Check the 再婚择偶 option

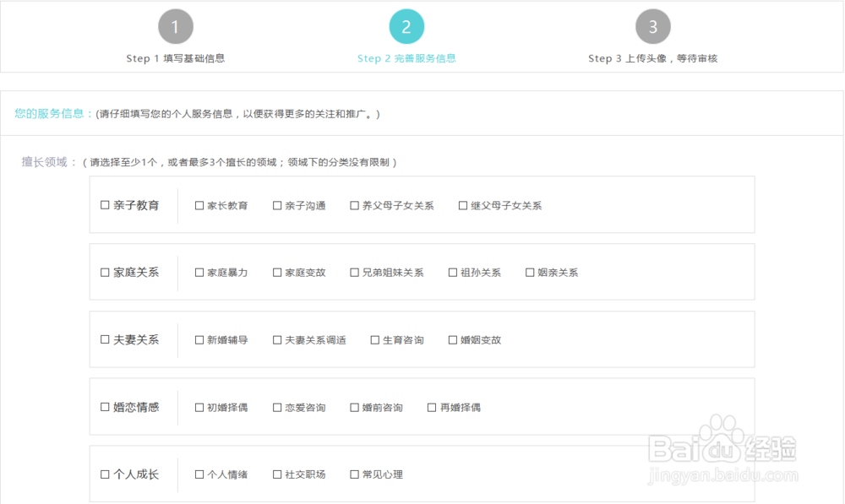pyautogui.click(x=432, y=408)
